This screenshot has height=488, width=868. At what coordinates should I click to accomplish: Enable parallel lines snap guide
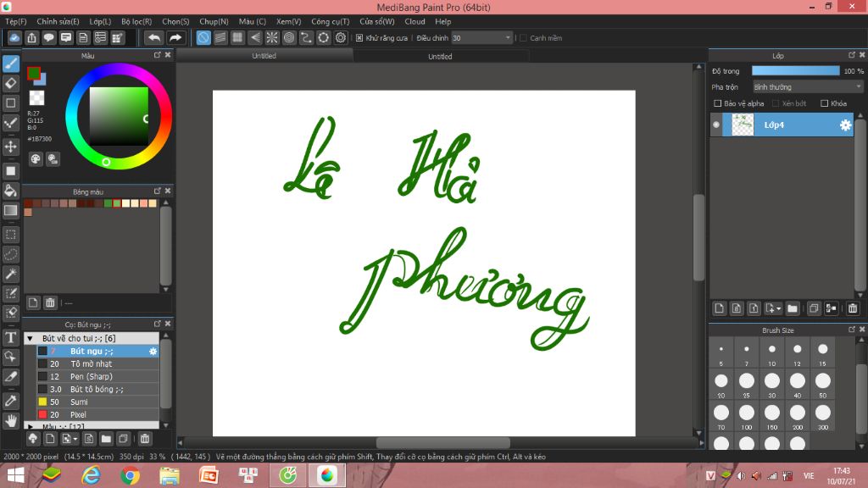(220, 37)
